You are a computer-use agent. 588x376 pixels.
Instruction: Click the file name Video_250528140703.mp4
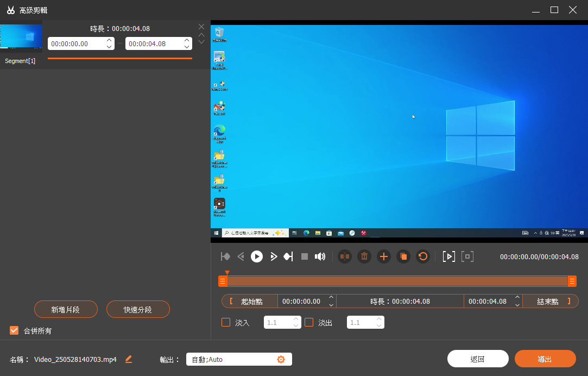(75, 360)
